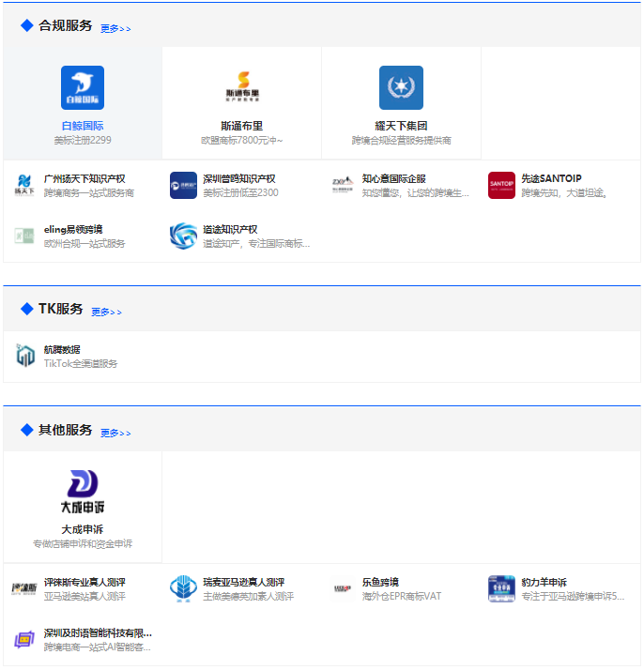The image size is (644, 670).
Task: Click the TK服务 section heading
Action: (61, 309)
